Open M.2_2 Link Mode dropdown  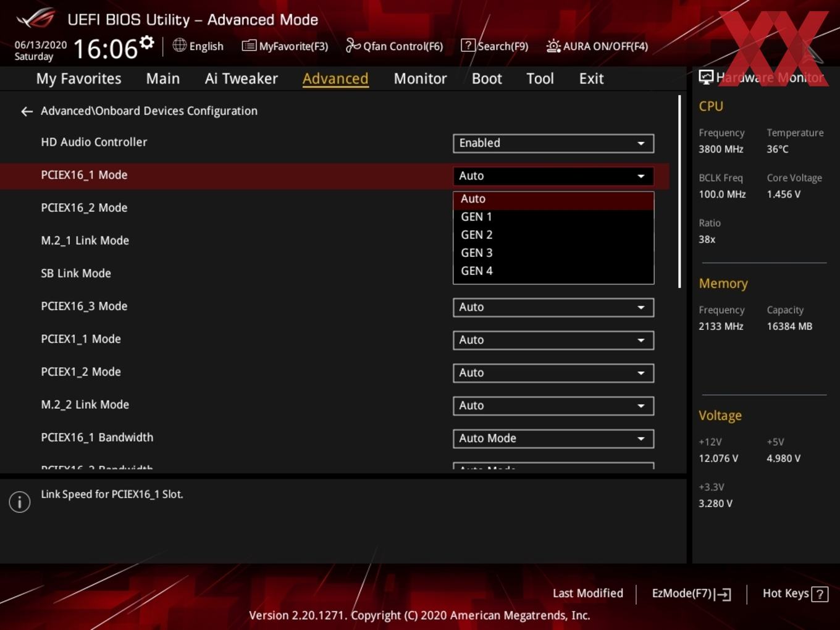553,406
